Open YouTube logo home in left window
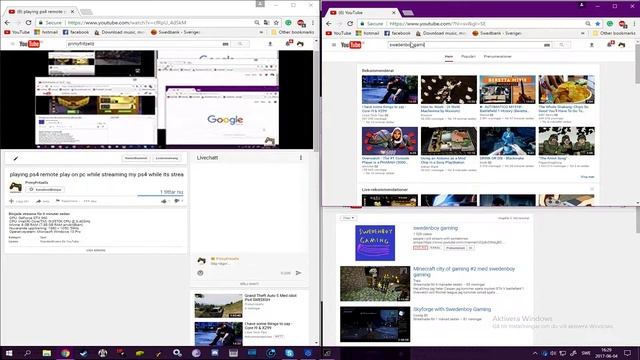The width and height of the screenshot is (640, 360). [30, 44]
